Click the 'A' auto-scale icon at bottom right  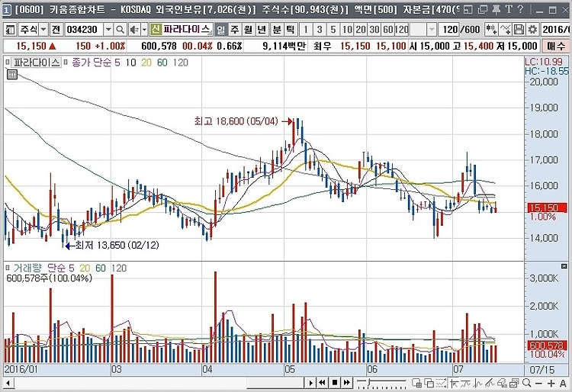pos(564,384)
